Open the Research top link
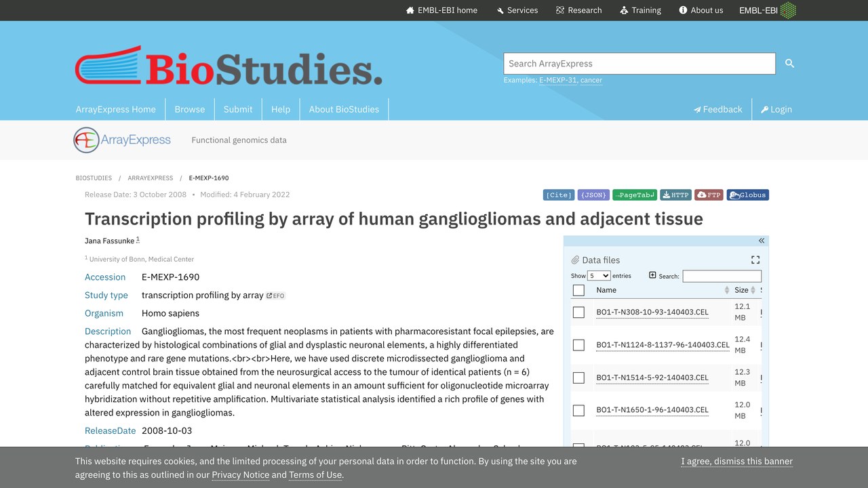This screenshot has height=488, width=868. pos(578,10)
